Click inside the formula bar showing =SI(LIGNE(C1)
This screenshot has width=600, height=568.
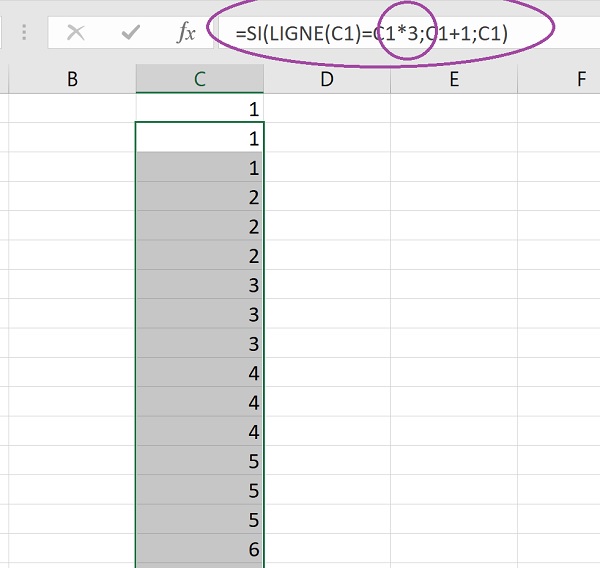point(409,33)
